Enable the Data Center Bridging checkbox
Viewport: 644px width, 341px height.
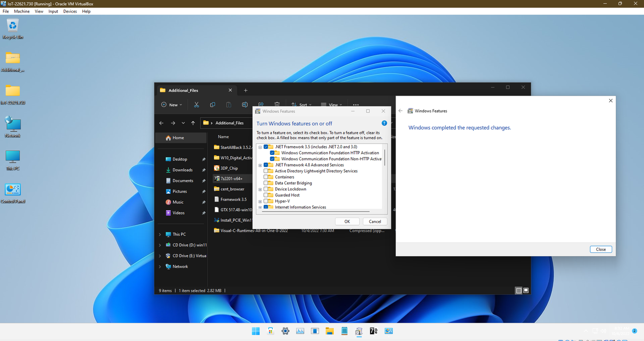[x=266, y=183]
